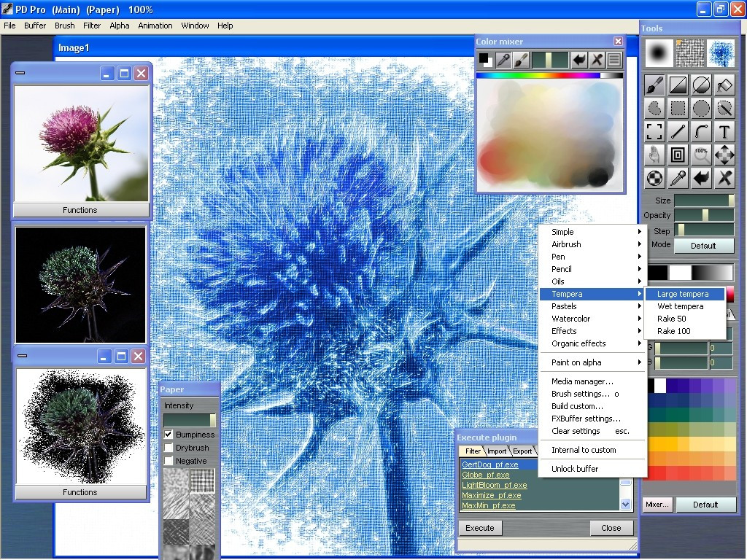Select the brush icon in Color mixer
747x560 pixels.
tap(521, 60)
